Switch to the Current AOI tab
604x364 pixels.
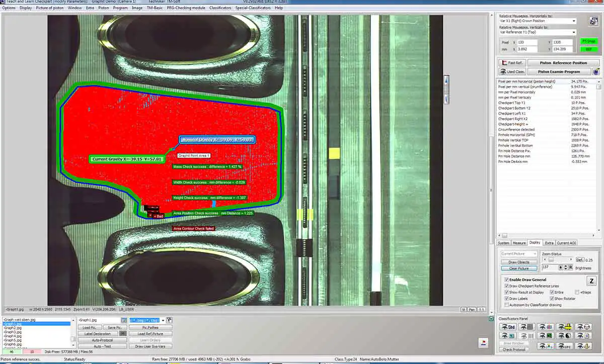[566, 243]
